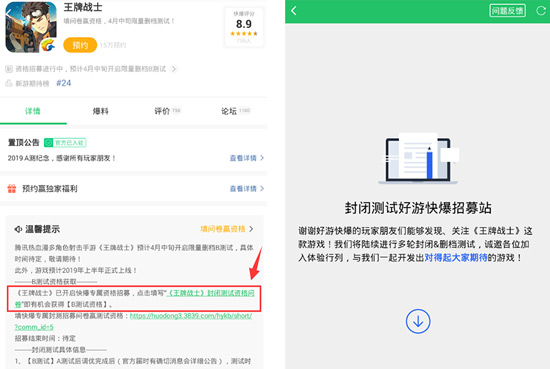Tap the blue circular down-arrow icon
This screenshot has height=369, width=550.
(418, 321)
